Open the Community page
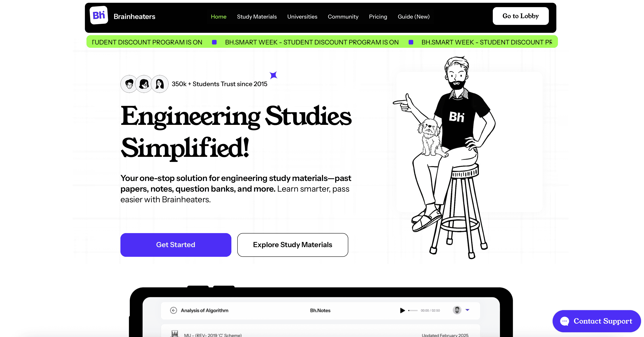Screen dimensions: 644x337 (x=343, y=17)
